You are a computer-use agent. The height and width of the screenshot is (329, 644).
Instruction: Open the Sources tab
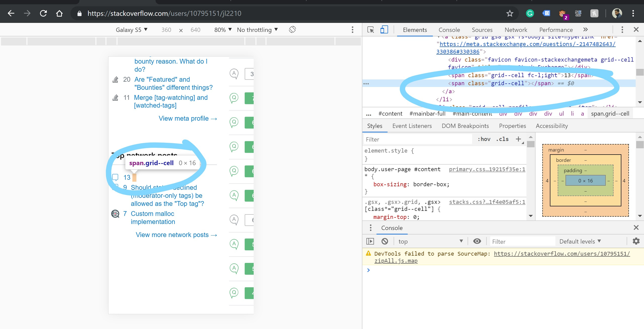pyautogui.click(x=482, y=30)
